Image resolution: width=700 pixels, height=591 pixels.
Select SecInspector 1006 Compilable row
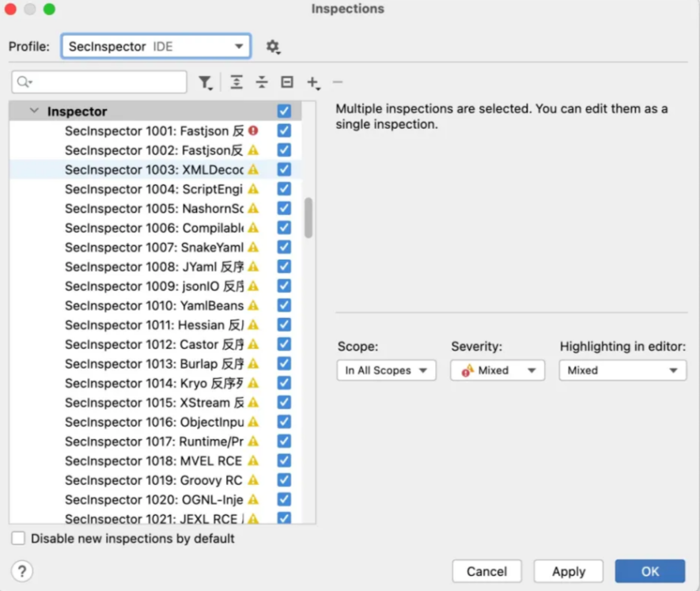pos(155,228)
